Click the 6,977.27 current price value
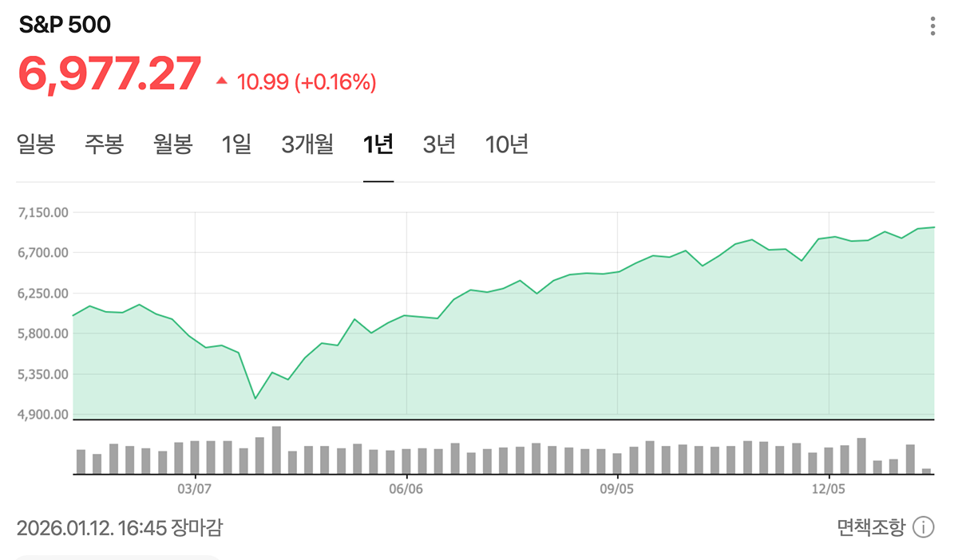Screen dimensions: 958x560 pyautogui.click(x=109, y=74)
